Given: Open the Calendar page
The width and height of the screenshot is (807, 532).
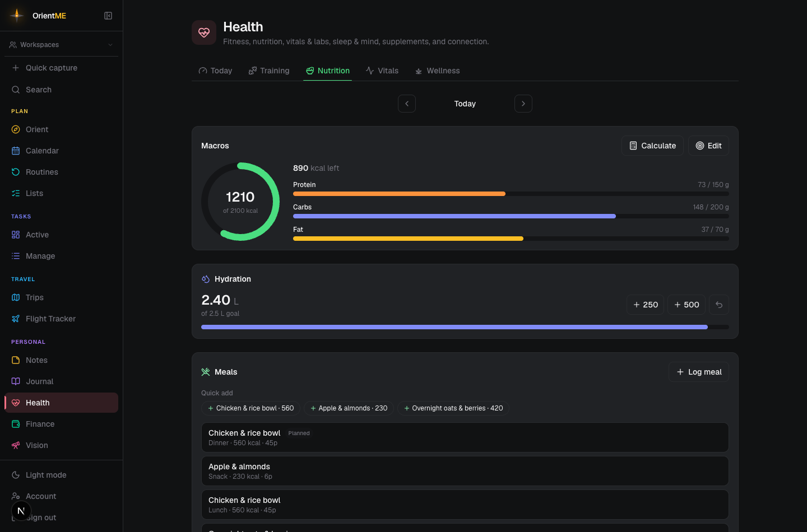Looking at the screenshot, I should tap(61, 151).
